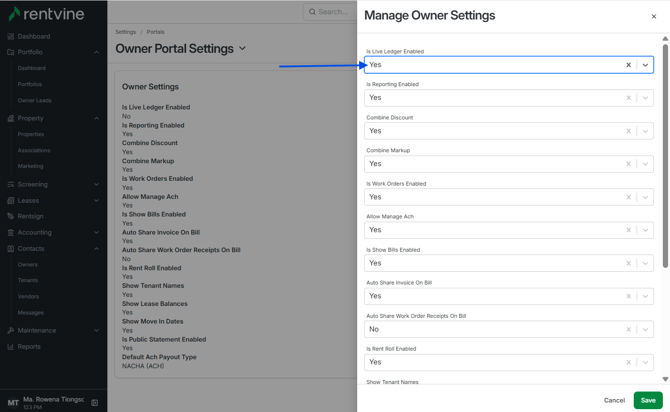Open Owners under Contacts

[x=27, y=265]
